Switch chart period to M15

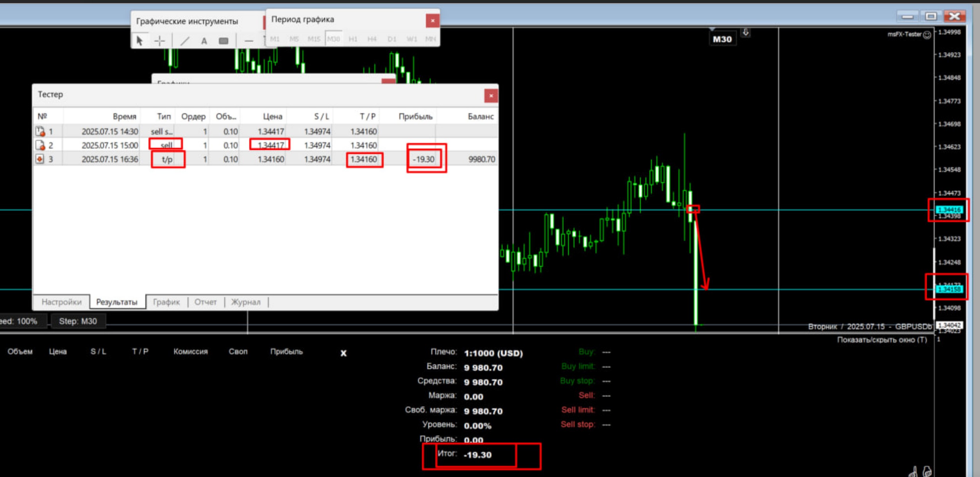pyautogui.click(x=313, y=39)
